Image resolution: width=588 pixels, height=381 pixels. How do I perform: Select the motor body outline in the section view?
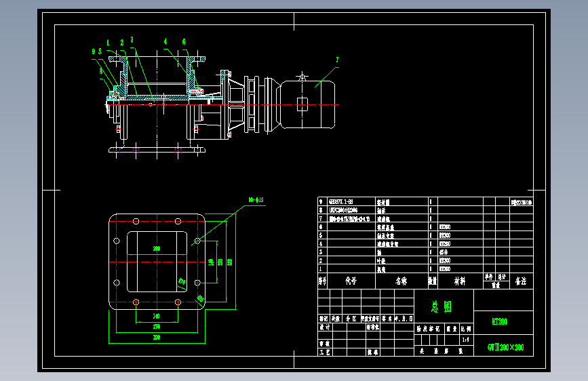pyautogui.click(x=308, y=104)
